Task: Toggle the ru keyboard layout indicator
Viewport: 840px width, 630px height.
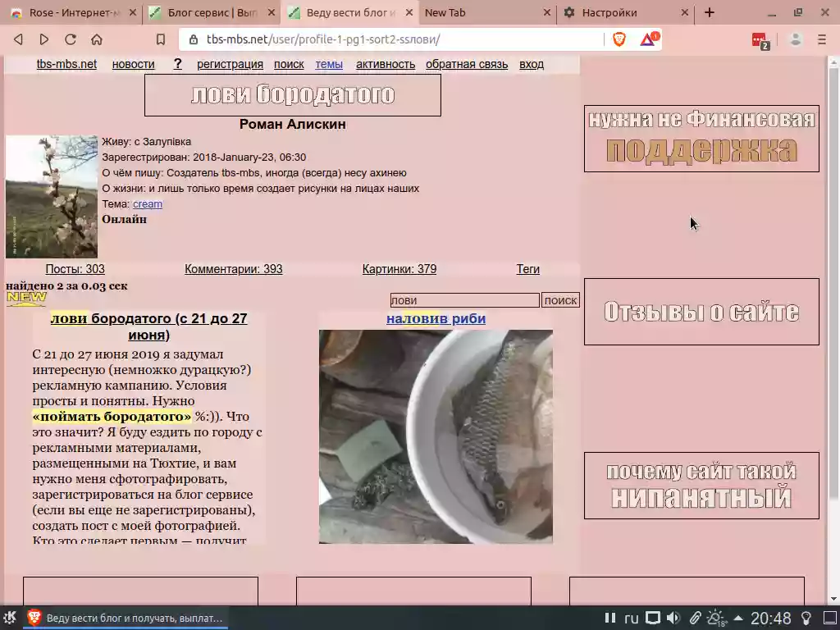Action: coord(631,619)
